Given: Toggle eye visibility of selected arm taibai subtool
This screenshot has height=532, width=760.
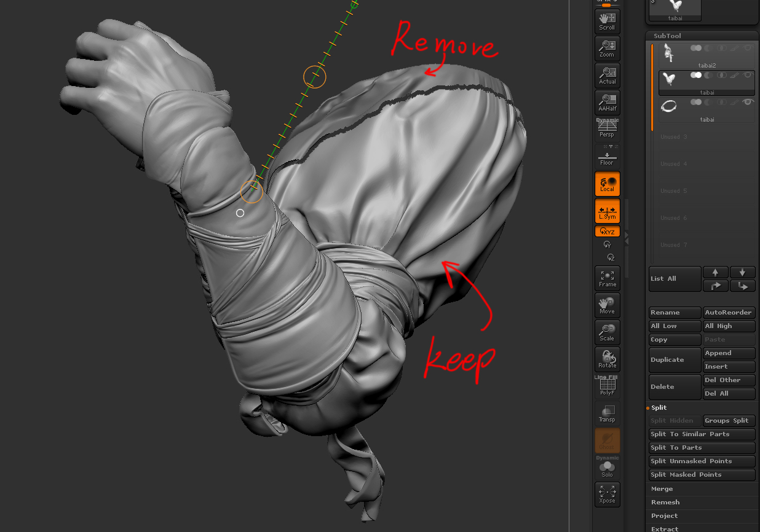Looking at the screenshot, I should (x=748, y=75).
